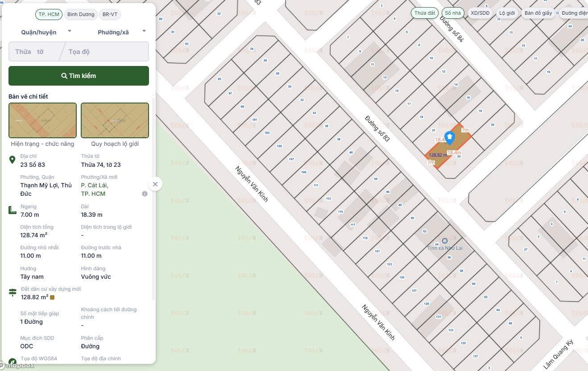Click the address value 23 Số 83
The width and height of the screenshot is (588, 371).
tap(33, 165)
